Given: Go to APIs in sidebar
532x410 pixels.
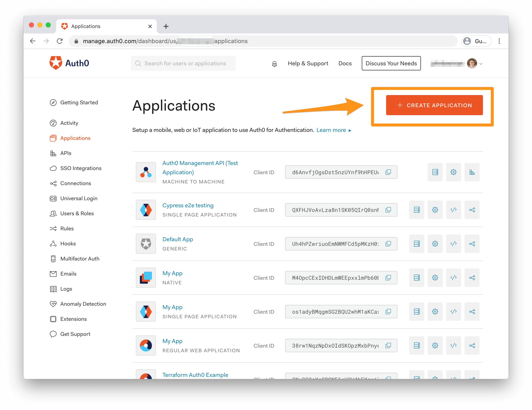Looking at the screenshot, I should (x=66, y=153).
